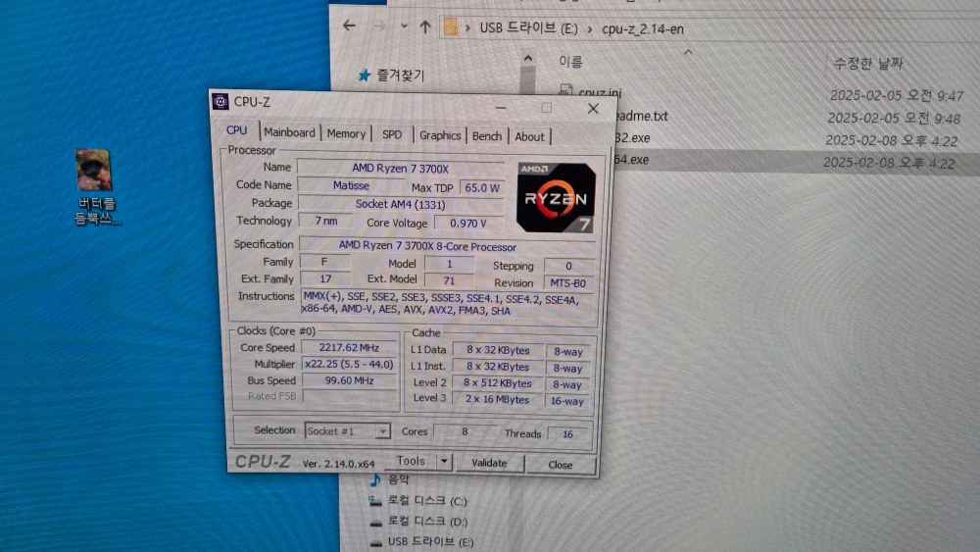The image size is (980, 552).
Task: Minimize the CPU-Z window
Action: [x=501, y=108]
